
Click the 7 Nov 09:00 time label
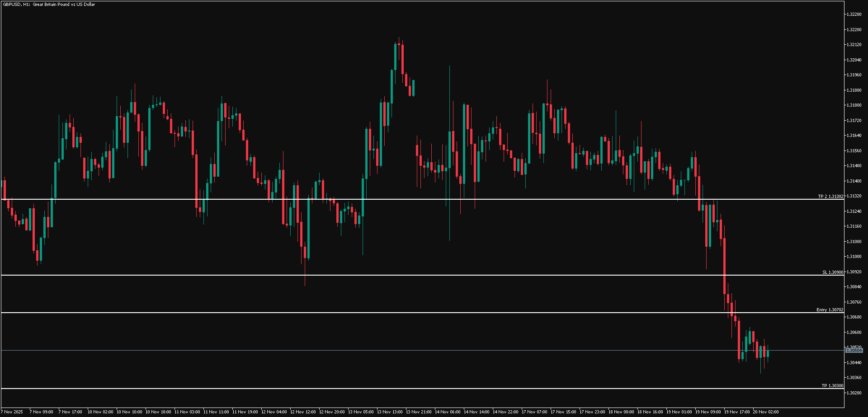click(x=41, y=412)
